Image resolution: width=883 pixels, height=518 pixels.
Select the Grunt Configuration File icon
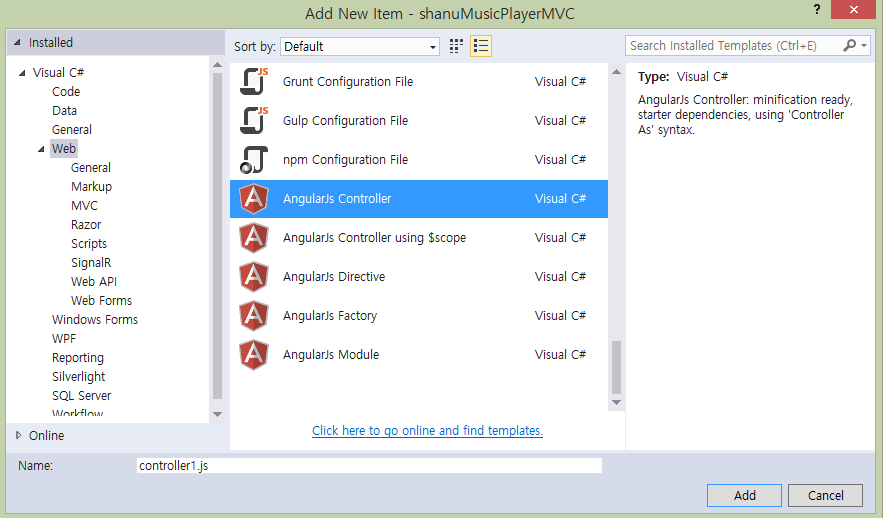pyautogui.click(x=254, y=82)
